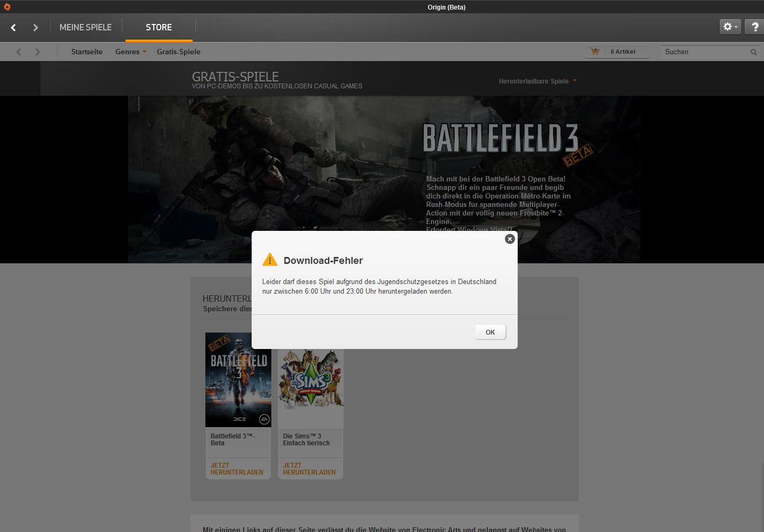Download Die Sims 3 via JETZT HERUNTERLADEN
The image size is (764, 532).
click(x=309, y=469)
